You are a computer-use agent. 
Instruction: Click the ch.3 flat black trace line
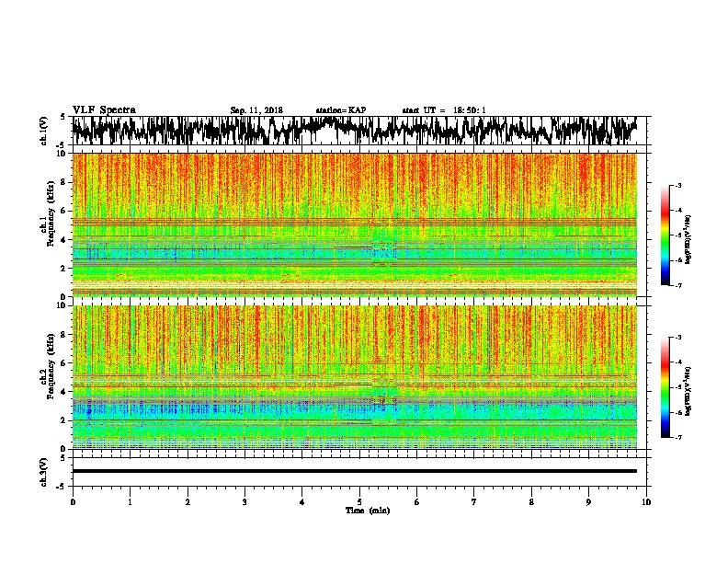click(x=355, y=471)
